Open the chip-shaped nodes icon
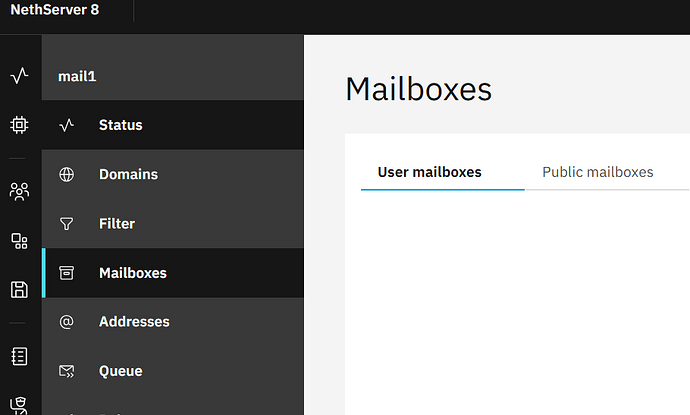 (x=19, y=125)
